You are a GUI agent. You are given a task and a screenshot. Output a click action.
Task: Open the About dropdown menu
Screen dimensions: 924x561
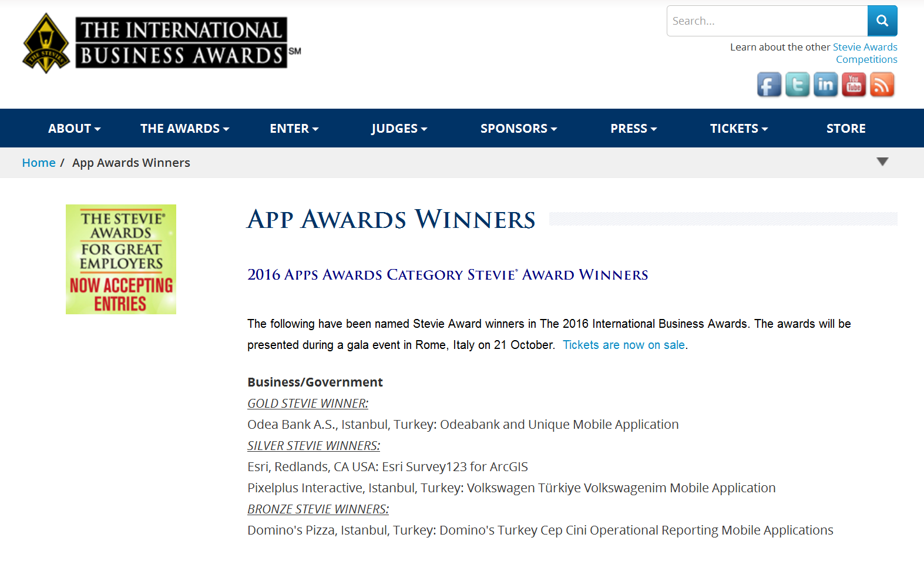point(74,129)
